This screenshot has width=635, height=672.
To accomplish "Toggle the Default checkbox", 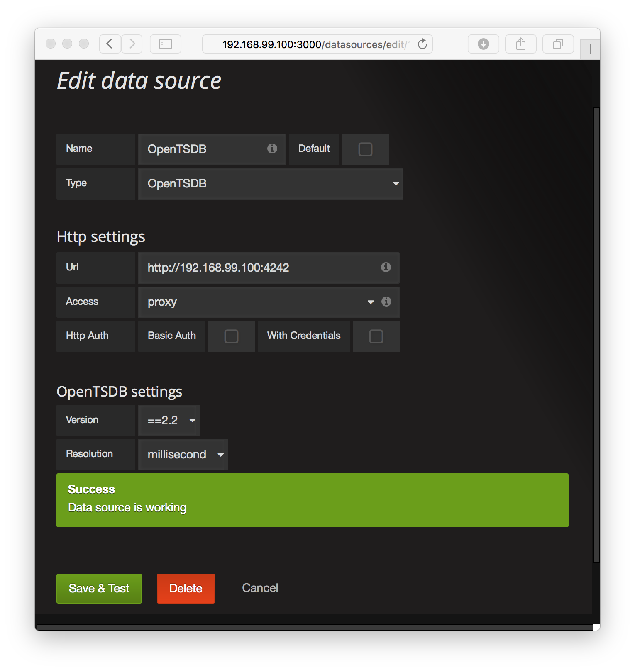I will 365,149.
